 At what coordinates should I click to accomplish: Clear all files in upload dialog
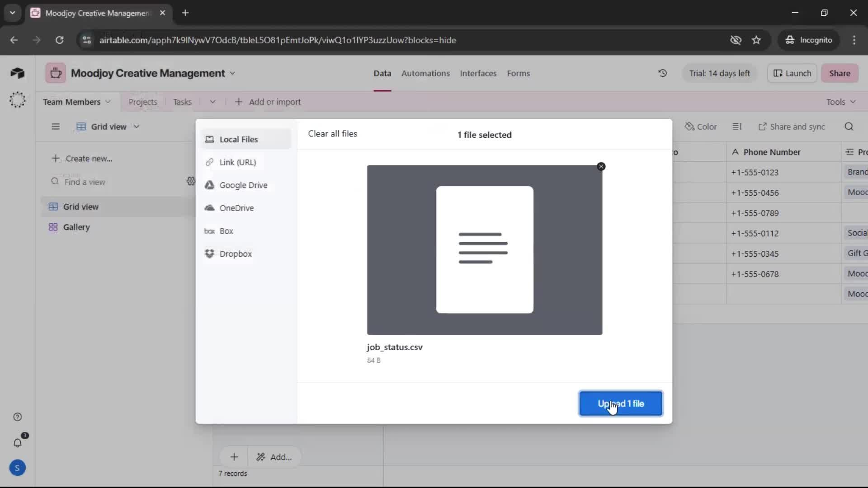coord(332,134)
